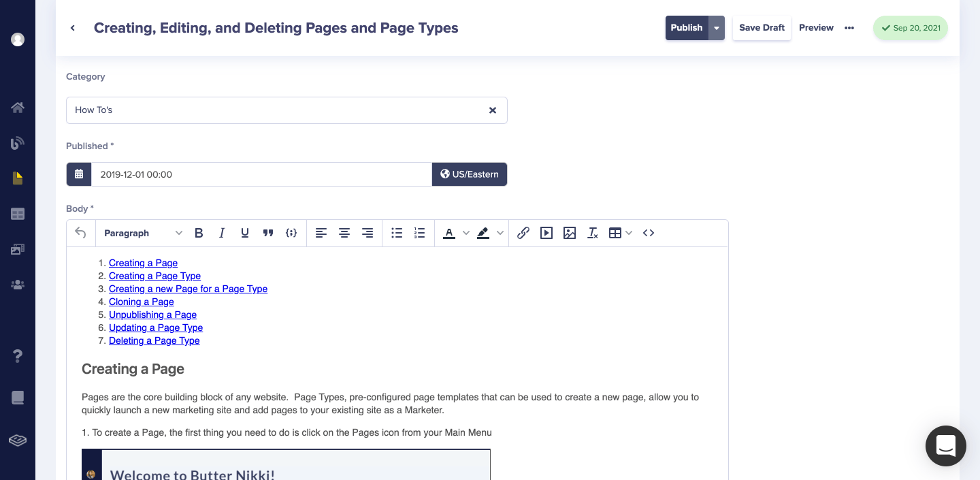
Task: Insert a hyperlink via the link icon
Action: (x=523, y=233)
